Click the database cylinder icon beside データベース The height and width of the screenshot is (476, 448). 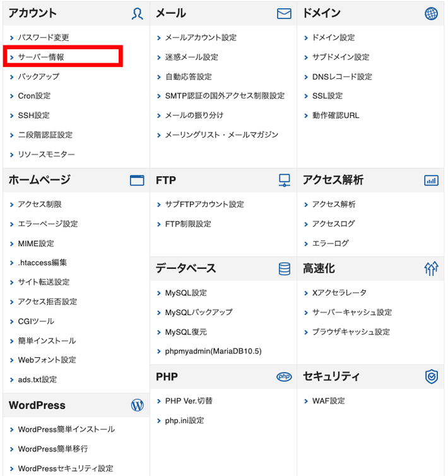pyautogui.click(x=285, y=269)
